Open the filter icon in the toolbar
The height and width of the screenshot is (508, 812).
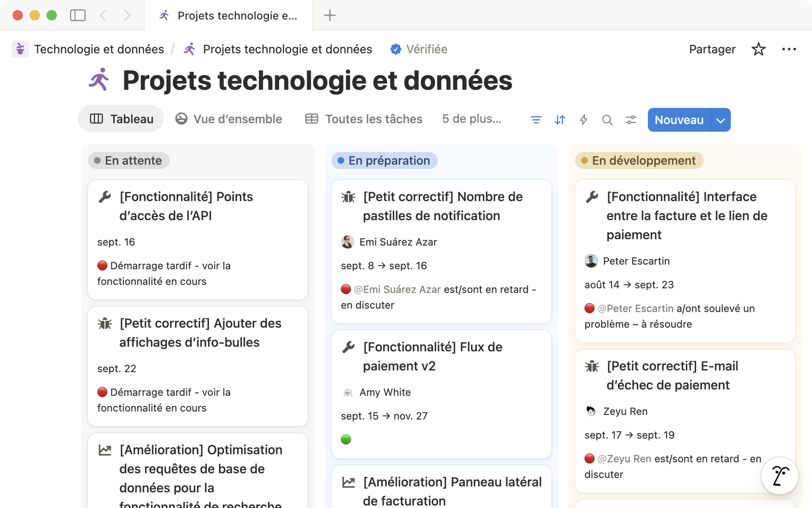coord(536,120)
